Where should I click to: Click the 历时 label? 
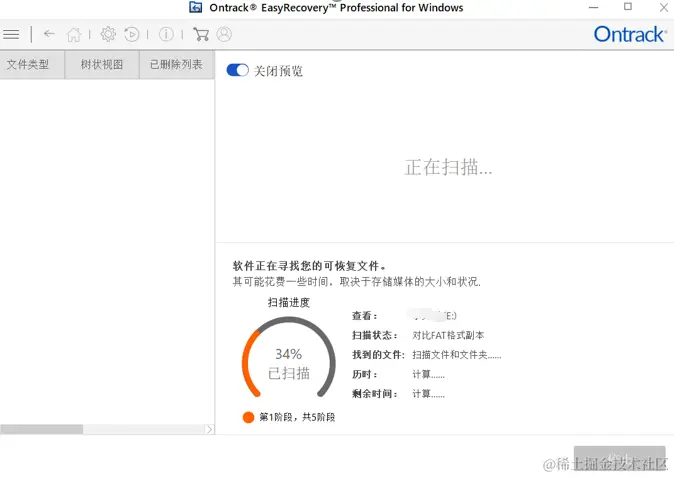(x=365, y=374)
